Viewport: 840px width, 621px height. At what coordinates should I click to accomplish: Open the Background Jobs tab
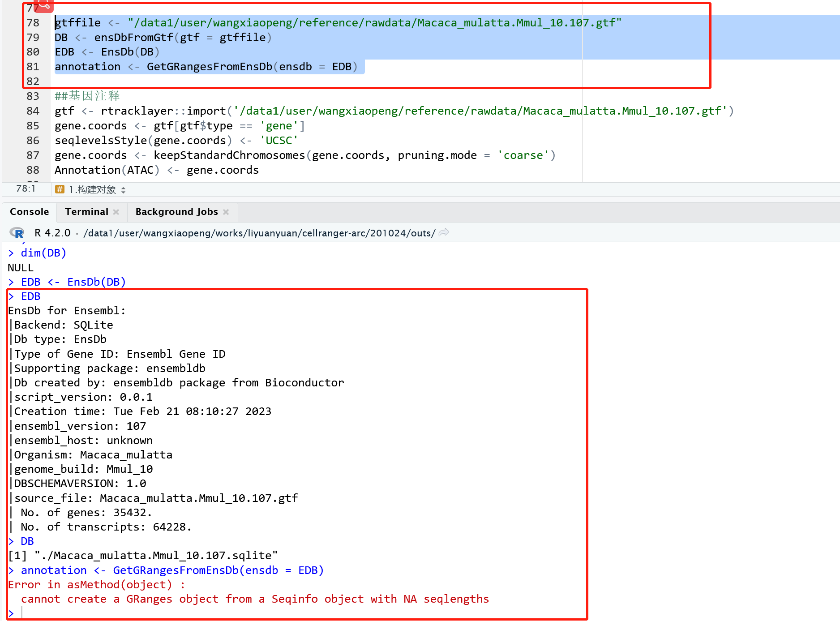click(176, 211)
